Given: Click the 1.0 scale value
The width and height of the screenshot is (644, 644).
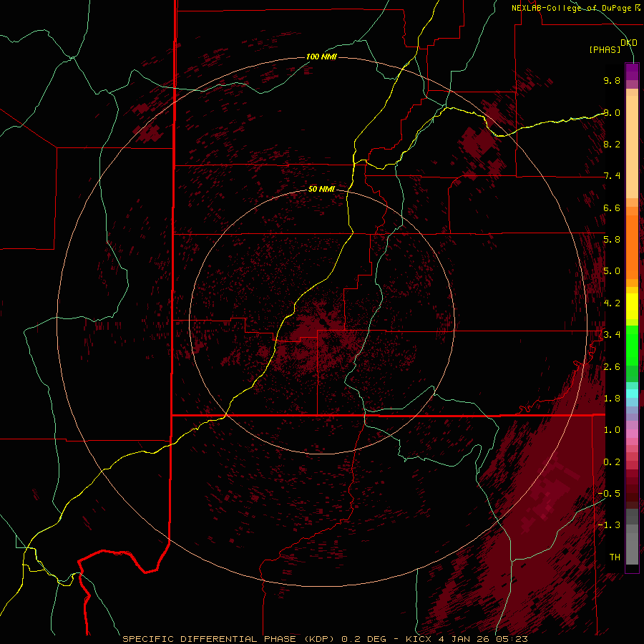Looking at the screenshot, I should (612, 430).
